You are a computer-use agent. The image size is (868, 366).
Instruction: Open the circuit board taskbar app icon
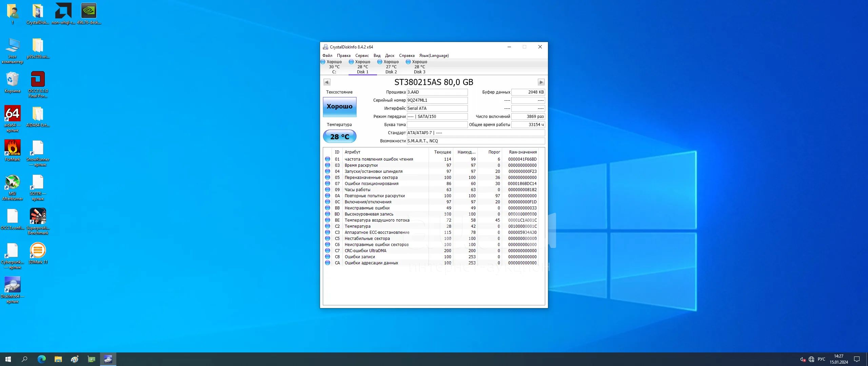pos(91,359)
